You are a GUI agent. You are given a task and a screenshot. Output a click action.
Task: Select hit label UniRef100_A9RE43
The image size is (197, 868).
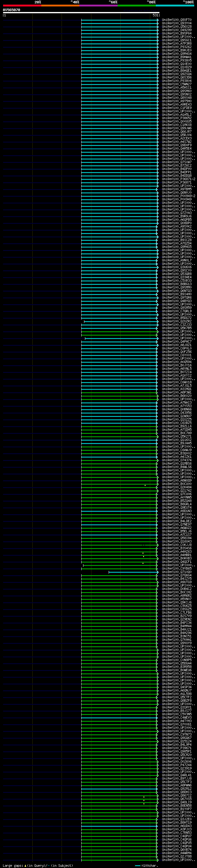[177, 104]
